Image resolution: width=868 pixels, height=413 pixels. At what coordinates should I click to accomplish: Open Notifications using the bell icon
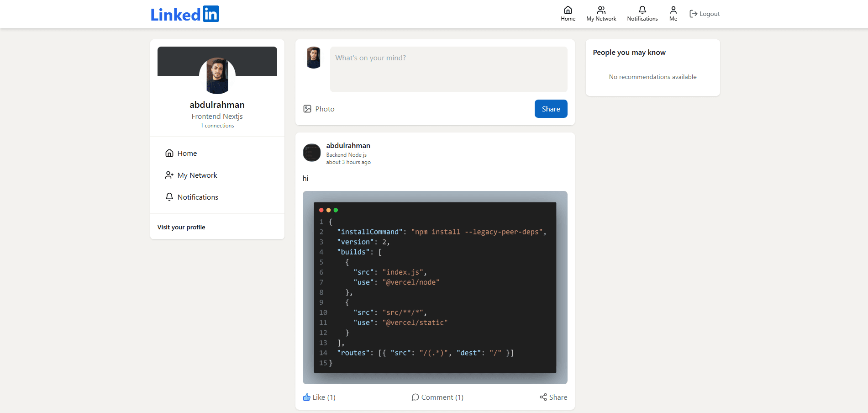pos(642,10)
